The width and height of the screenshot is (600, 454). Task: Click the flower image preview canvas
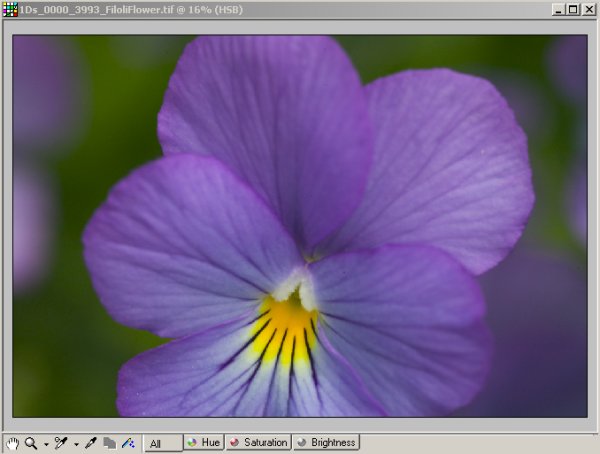pyautogui.click(x=300, y=226)
